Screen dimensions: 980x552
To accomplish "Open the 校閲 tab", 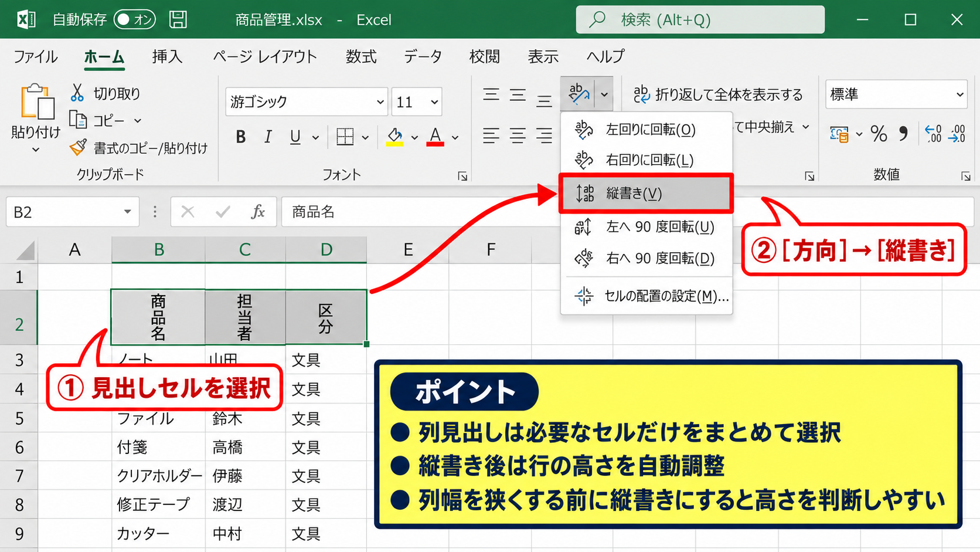I will coord(485,56).
